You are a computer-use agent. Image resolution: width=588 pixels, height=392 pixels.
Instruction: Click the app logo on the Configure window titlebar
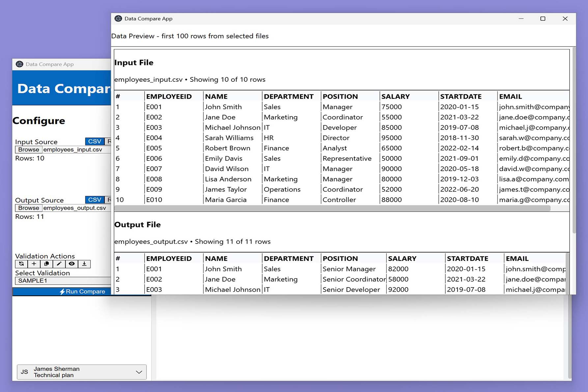(20, 64)
